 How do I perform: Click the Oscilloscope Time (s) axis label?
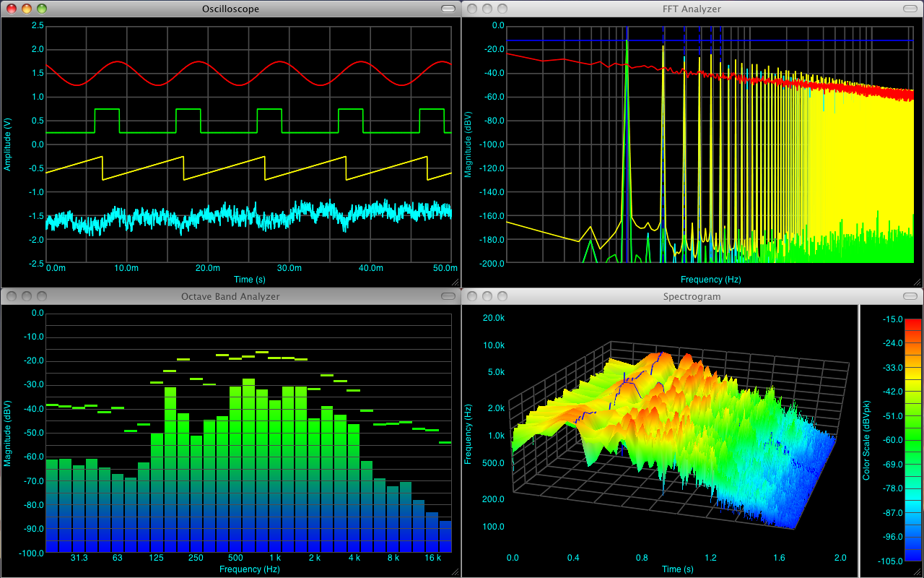click(x=248, y=279)
